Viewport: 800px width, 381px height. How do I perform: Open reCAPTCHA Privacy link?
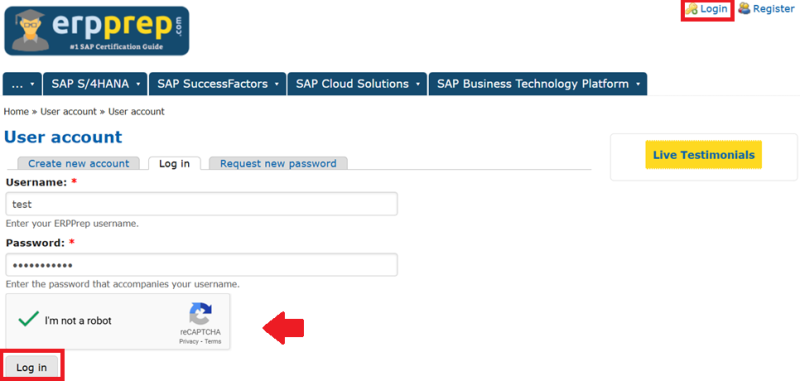[188, 341]
